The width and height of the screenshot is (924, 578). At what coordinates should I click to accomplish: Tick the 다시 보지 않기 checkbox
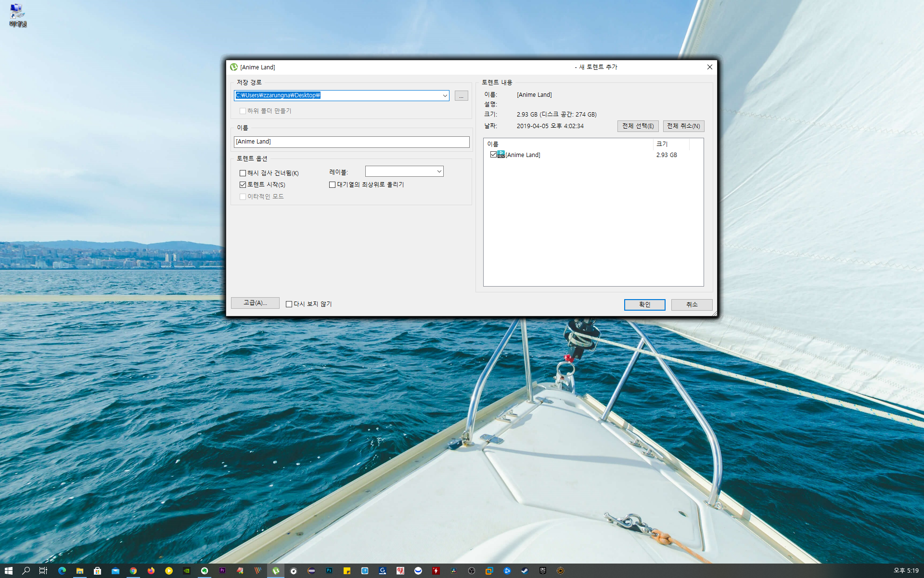(289, 304)
